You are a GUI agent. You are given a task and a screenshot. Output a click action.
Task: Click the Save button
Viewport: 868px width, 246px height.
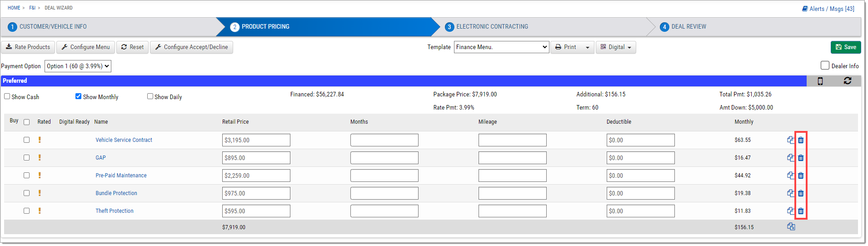pyautogui.click(x=846, y=47)
